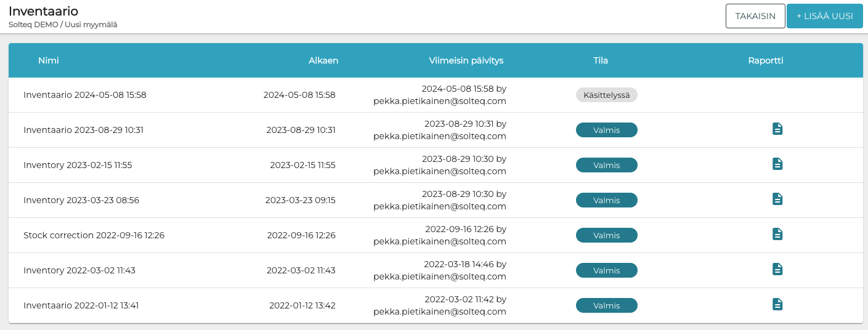Viewport: 868px width, 330px height.
Task: Click the Tila column header
Action: [x=601, y=60]
